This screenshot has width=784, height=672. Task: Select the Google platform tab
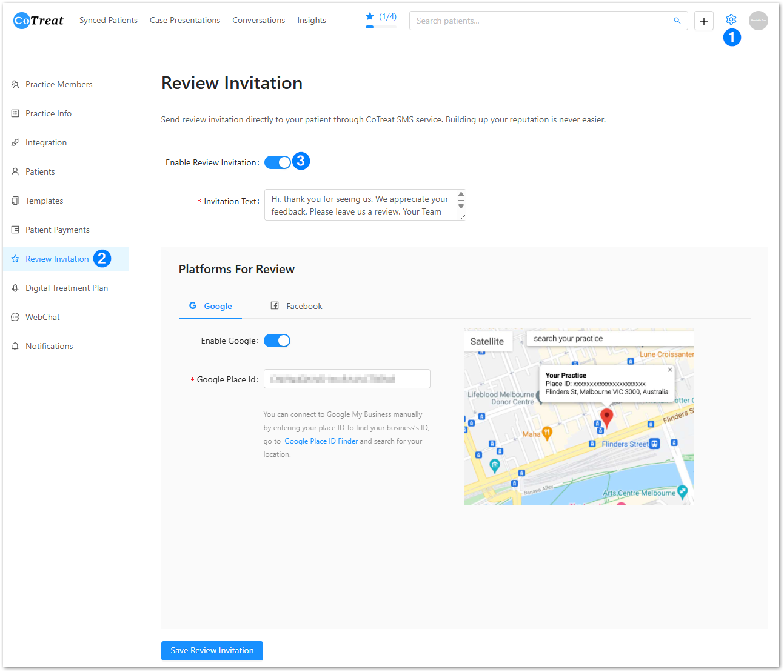210,306
